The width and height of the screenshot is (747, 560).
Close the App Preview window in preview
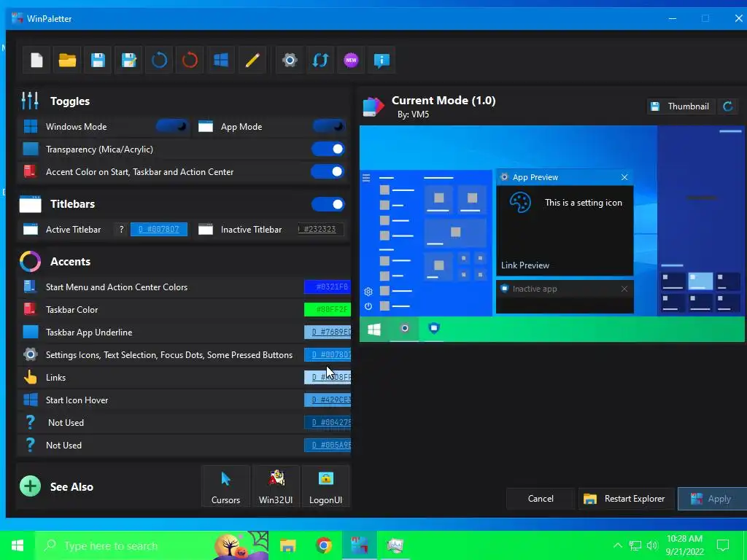pos(624,177)
